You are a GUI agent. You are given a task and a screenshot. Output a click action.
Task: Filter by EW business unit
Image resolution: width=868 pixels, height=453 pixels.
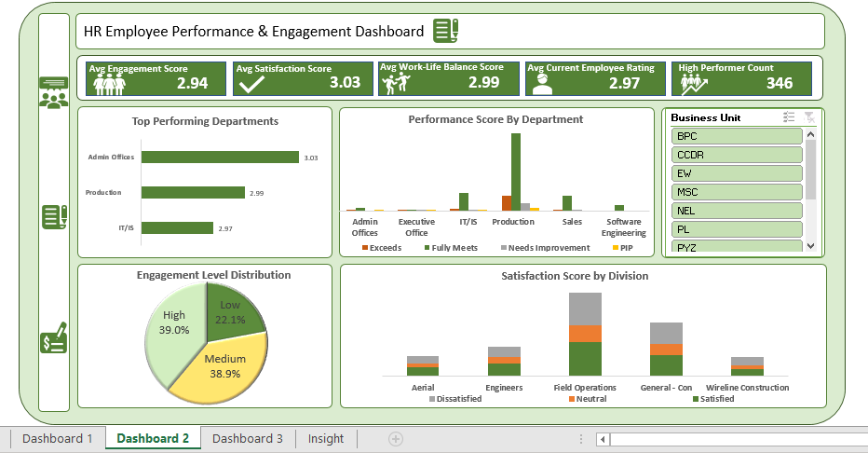tap(737, 173)
